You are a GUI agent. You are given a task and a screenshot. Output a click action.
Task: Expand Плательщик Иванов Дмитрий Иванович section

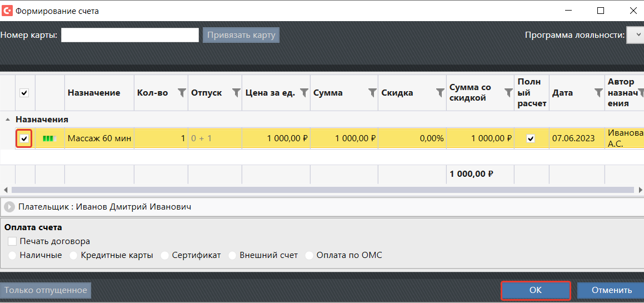click(x=9, y=207)
